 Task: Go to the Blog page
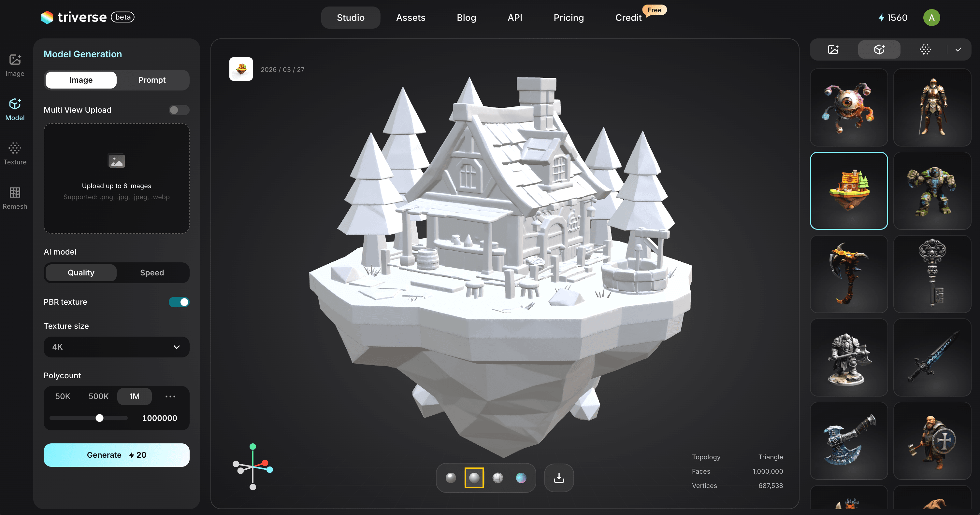[467, 18]
